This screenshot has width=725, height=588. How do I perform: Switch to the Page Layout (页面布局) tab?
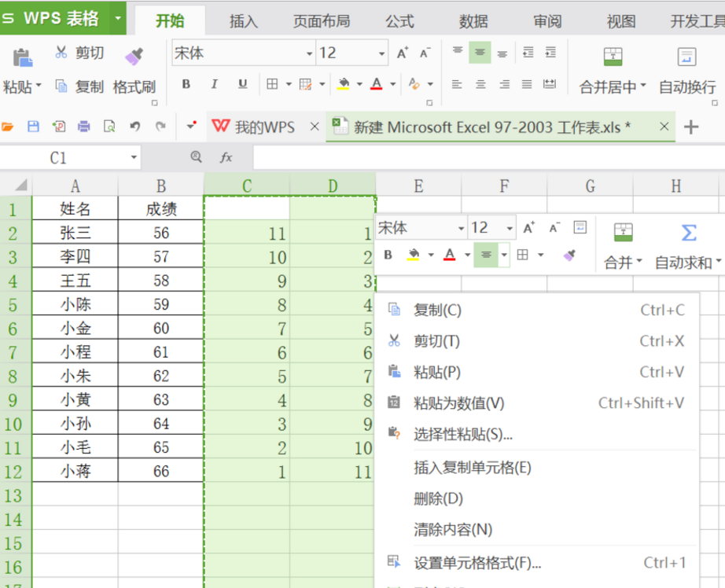(322, 20)
